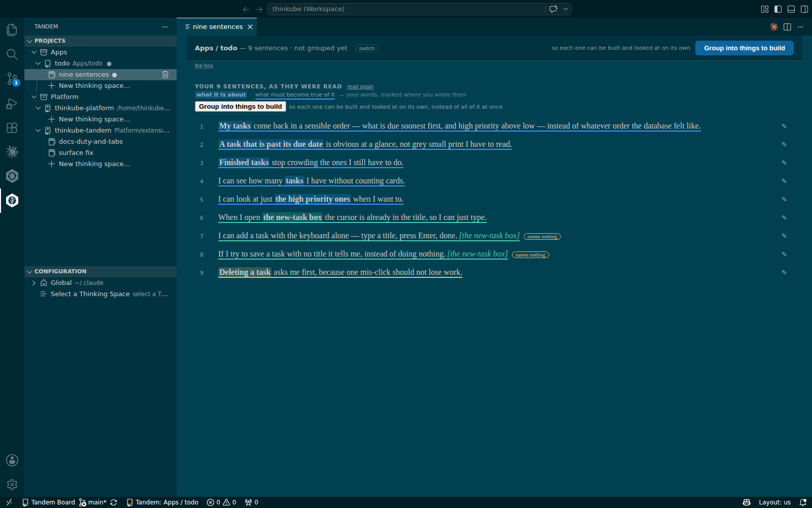
Task: Open the chat dropdown arrow in title bar
Action: 565,9
